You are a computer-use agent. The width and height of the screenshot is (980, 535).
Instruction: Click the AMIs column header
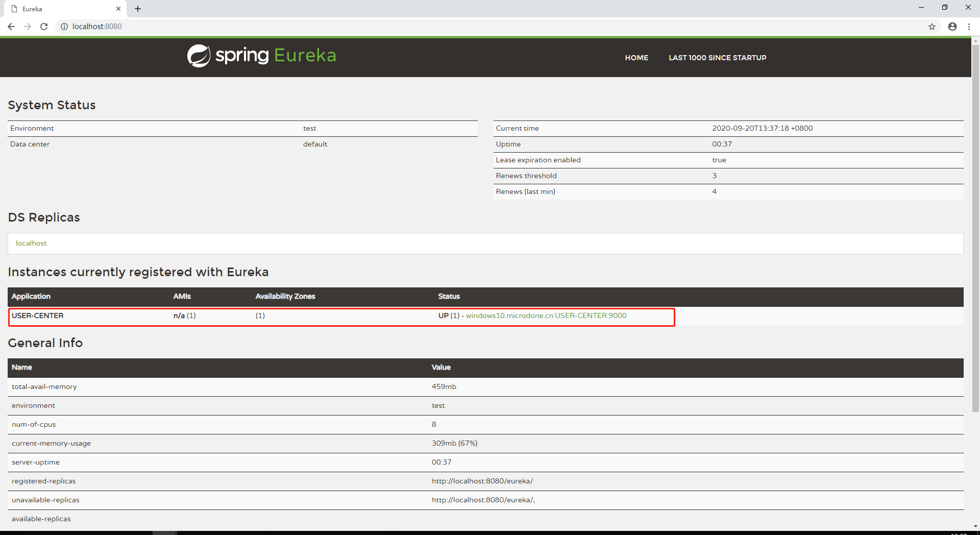click(182, 296)
